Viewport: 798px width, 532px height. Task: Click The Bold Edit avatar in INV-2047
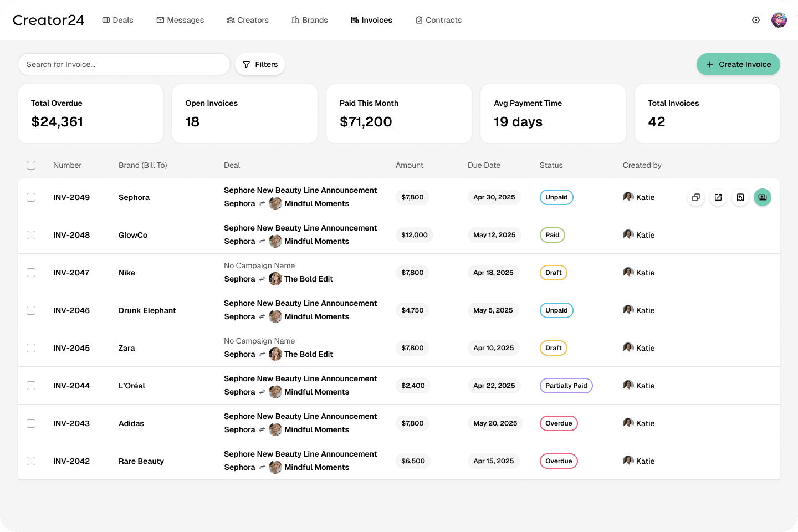pyautogui.click(x=275, y=279)
